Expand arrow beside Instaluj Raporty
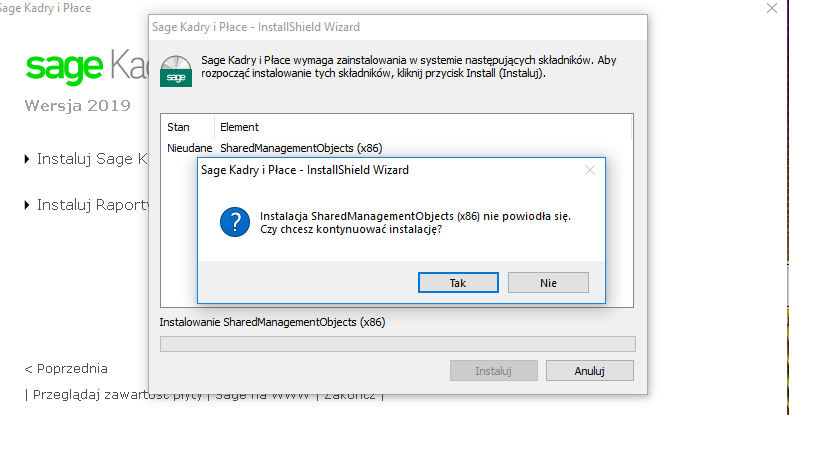819x460 pixels. tap(27, 205)
